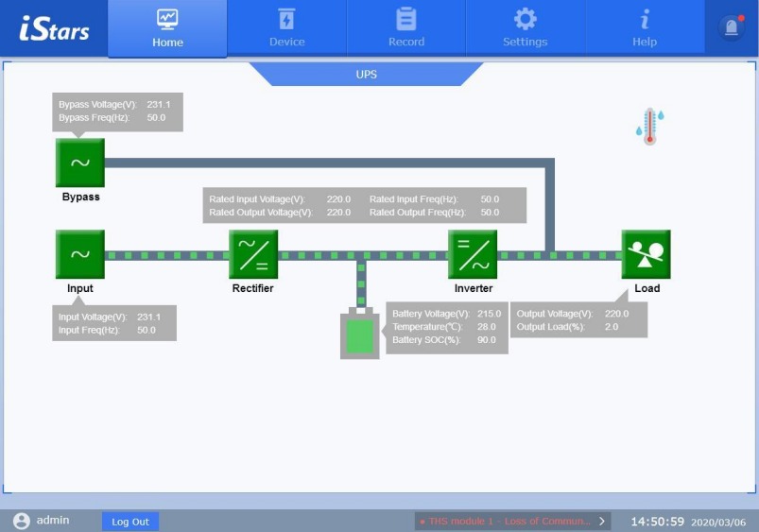Image resolution: width=759 pixels, height=532 pixels.
Task: Open the Help tab
Action: (x=645, y=28)
